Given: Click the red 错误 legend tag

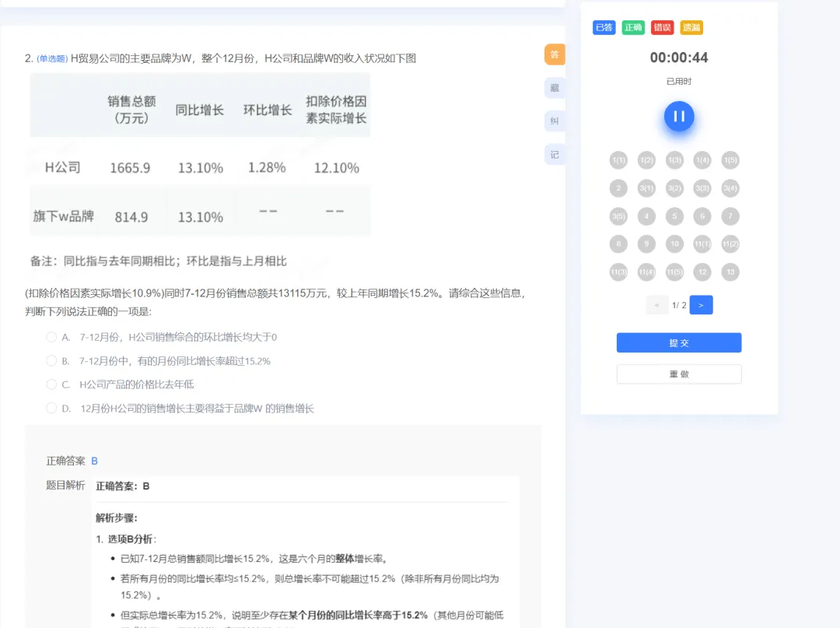Looking at the screenshot, I should [x=662, y=27].
